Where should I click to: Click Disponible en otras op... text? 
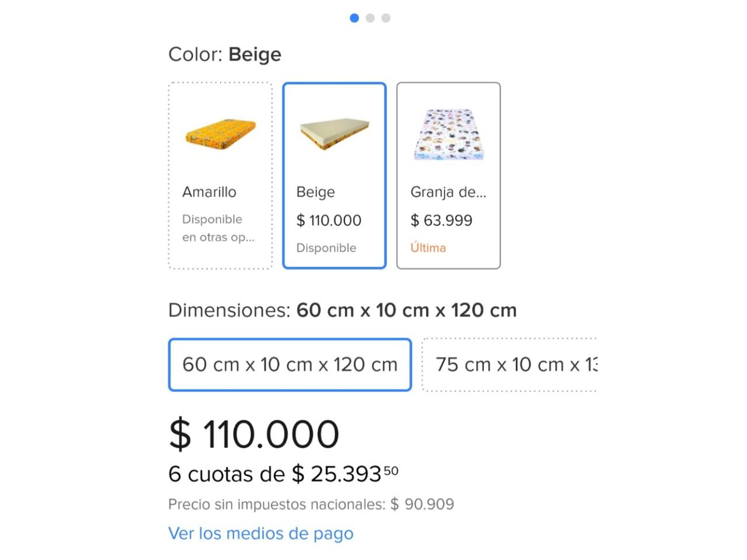tap(218, 228)
